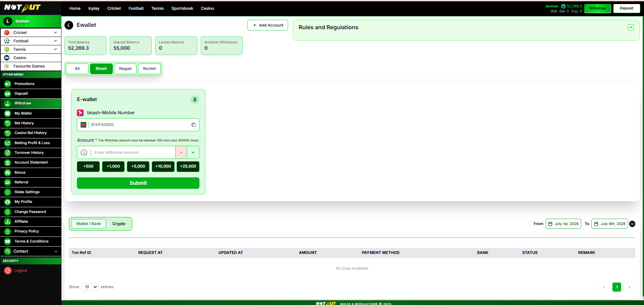Click the Casino Bet History icon
The width and height of the screenshot is (644, 305).
tap(8, 133)
